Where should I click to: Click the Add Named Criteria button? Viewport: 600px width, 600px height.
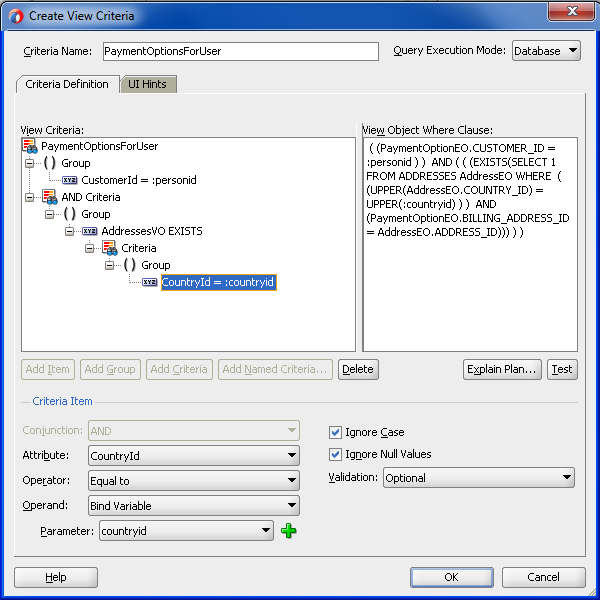pos(275,369)
